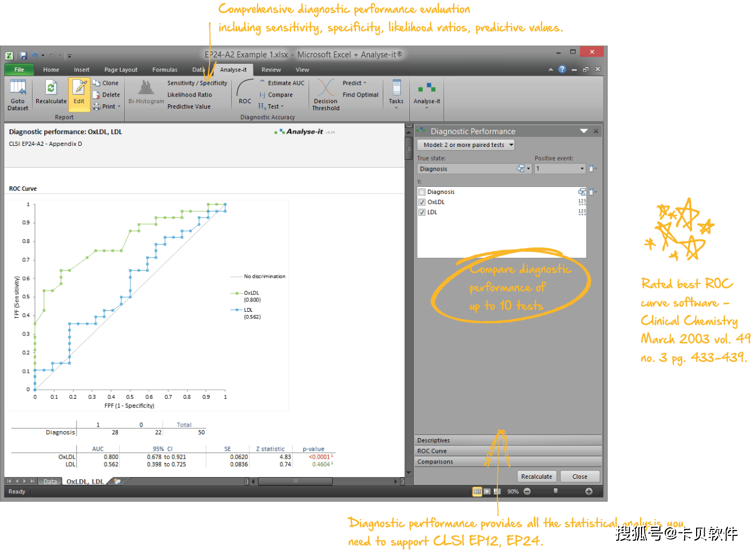
Task: Click the Edit report icon
Action: tap(79, 88)
